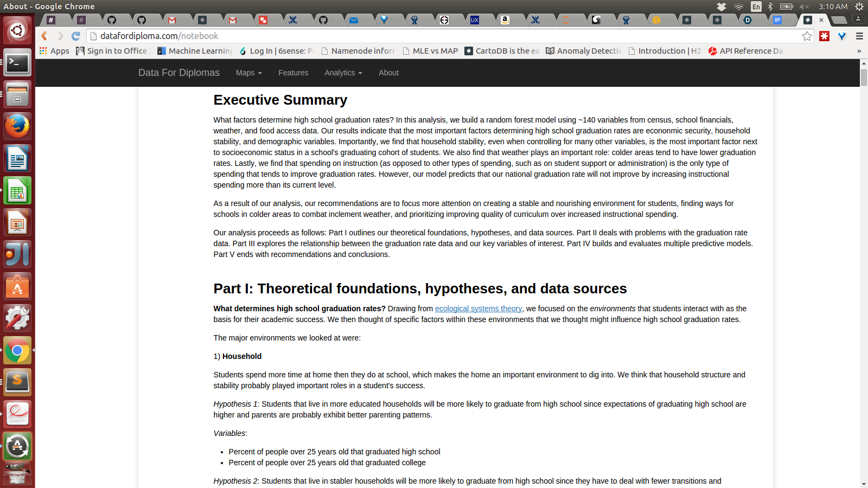Open the Log In | 6sense bookmark
Viewport: 868px width, 488px height.
(277, 51)
